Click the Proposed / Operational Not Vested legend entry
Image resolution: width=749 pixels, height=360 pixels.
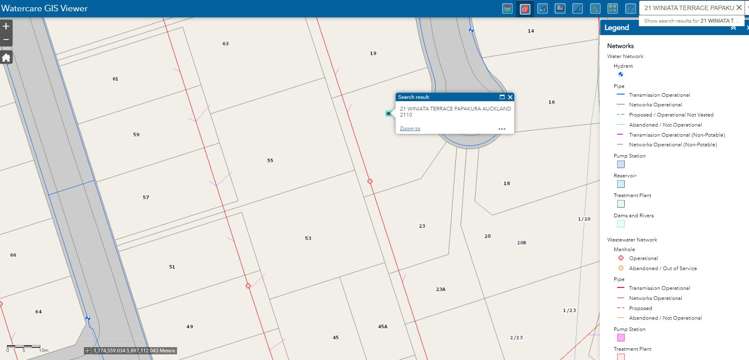pyautogui.click(x=671, y=115)
